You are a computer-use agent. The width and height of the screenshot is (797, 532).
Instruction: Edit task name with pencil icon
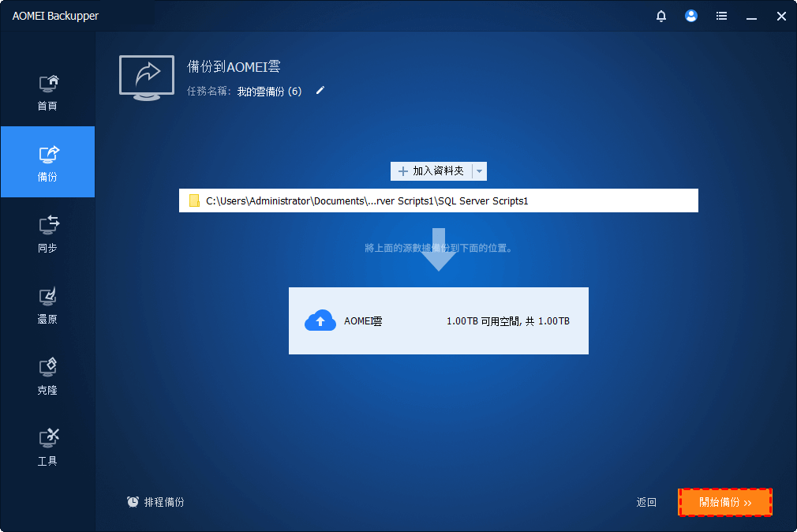pyautogui.click(x=320, y=91)
